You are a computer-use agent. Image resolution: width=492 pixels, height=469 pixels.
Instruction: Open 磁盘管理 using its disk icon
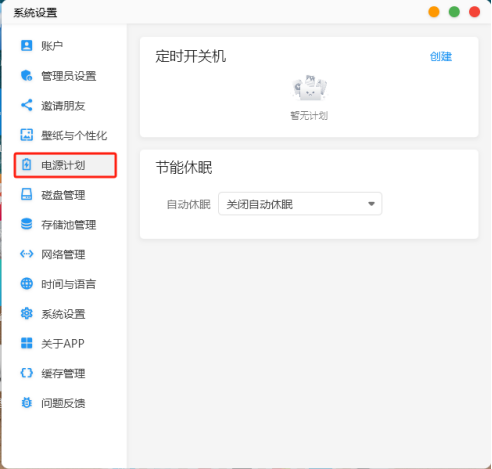tap(27, 194)
